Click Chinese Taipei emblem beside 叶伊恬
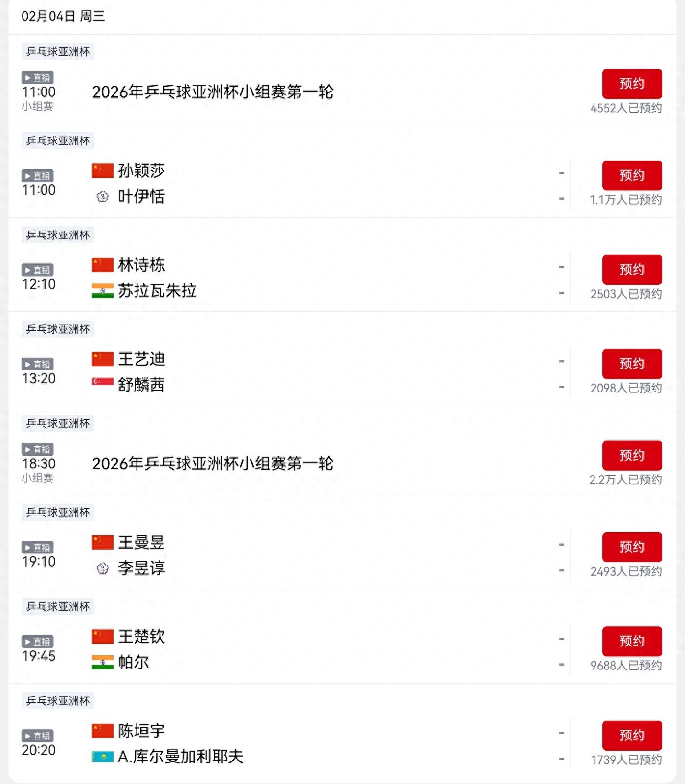The image size is (685, 784). [103, 197]
